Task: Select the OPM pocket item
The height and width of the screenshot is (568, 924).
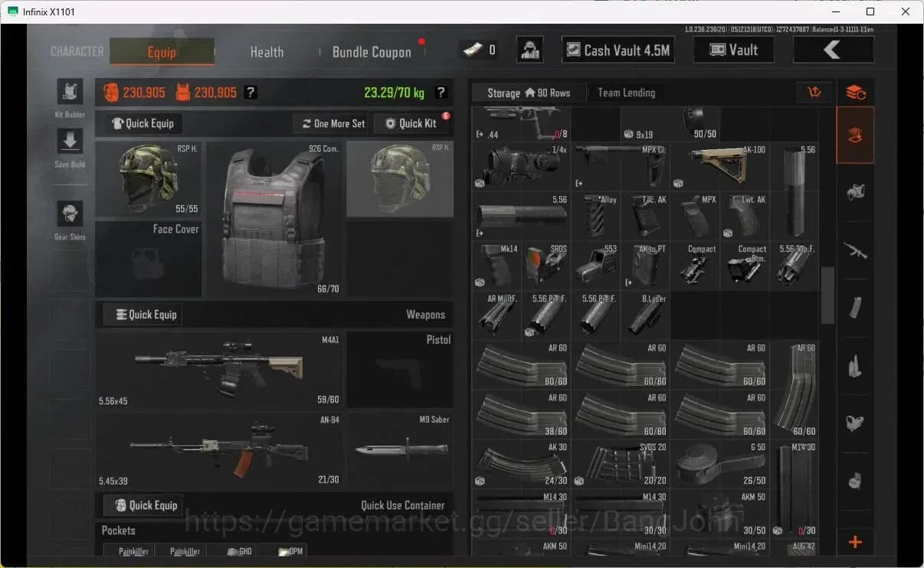Action: (282, 550)
